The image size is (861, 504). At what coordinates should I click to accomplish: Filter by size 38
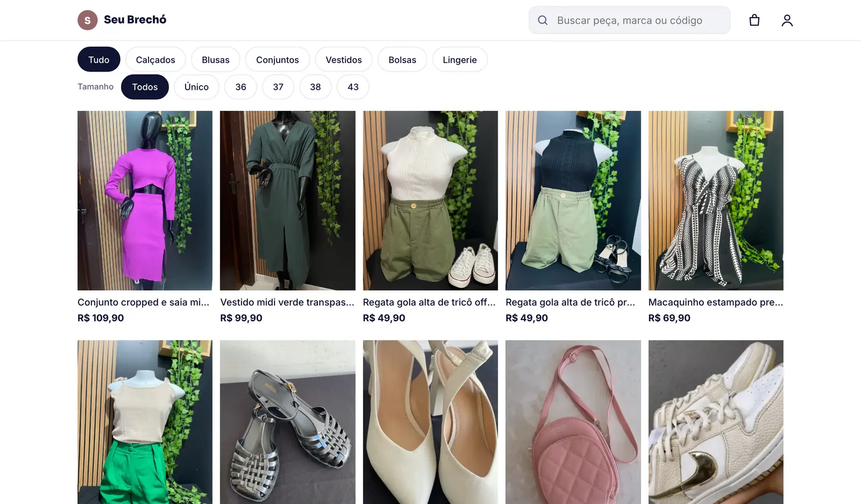coord(315,87)
